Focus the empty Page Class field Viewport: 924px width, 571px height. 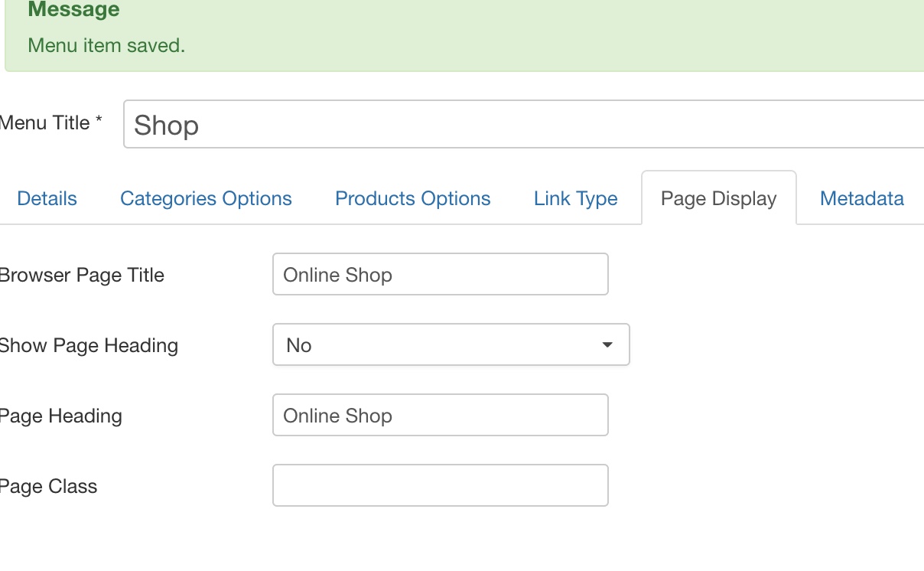(x=440, y=486)
